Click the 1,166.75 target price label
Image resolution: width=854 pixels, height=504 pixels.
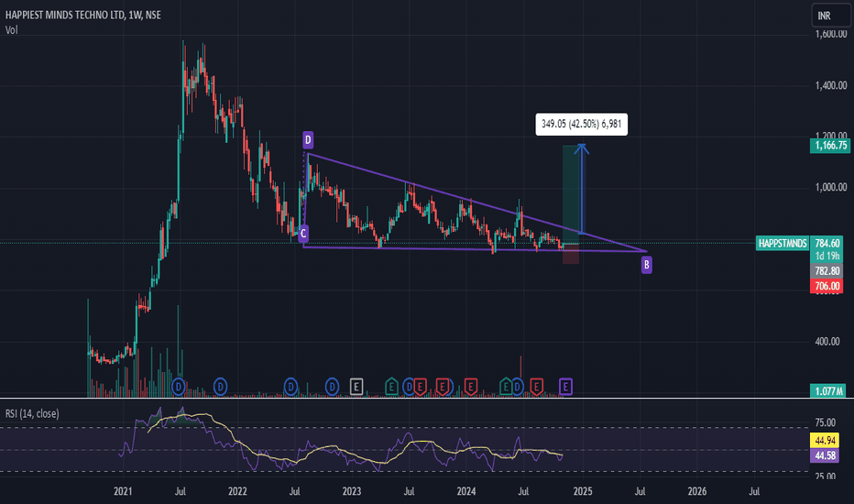[830, 146]
